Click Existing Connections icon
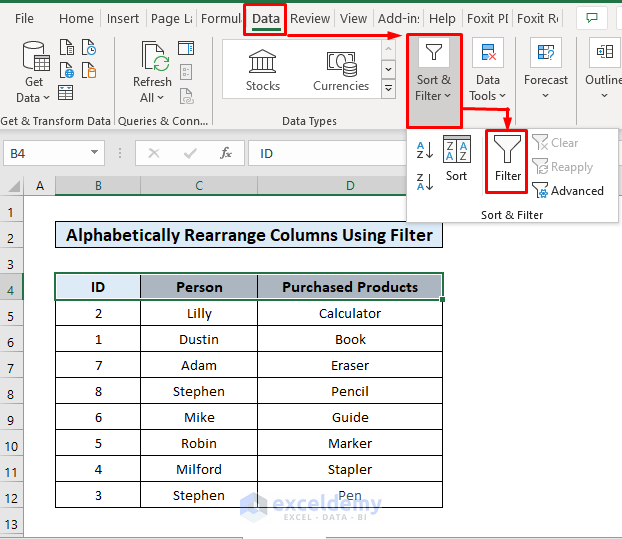This screenshot has height=539, width=622. coord(89,70)
